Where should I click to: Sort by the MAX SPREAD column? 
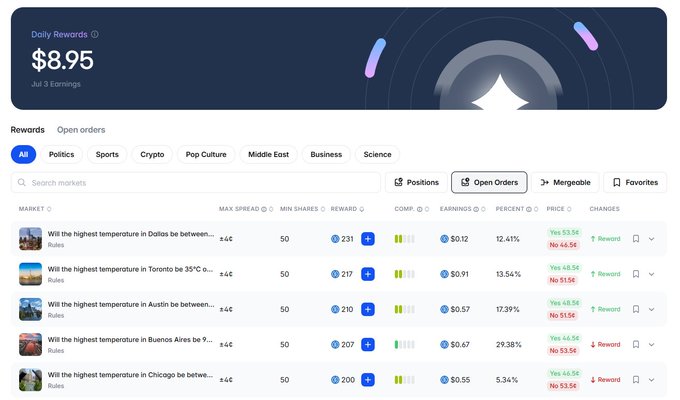click(246, 209)
